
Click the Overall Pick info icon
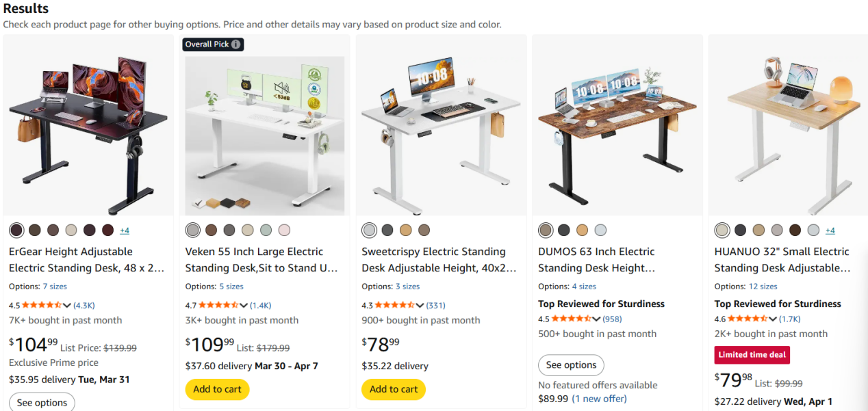pos(235,44)
